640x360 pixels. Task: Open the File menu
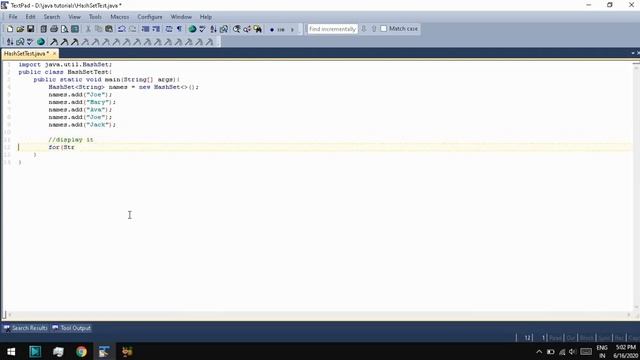pos(13,17)
